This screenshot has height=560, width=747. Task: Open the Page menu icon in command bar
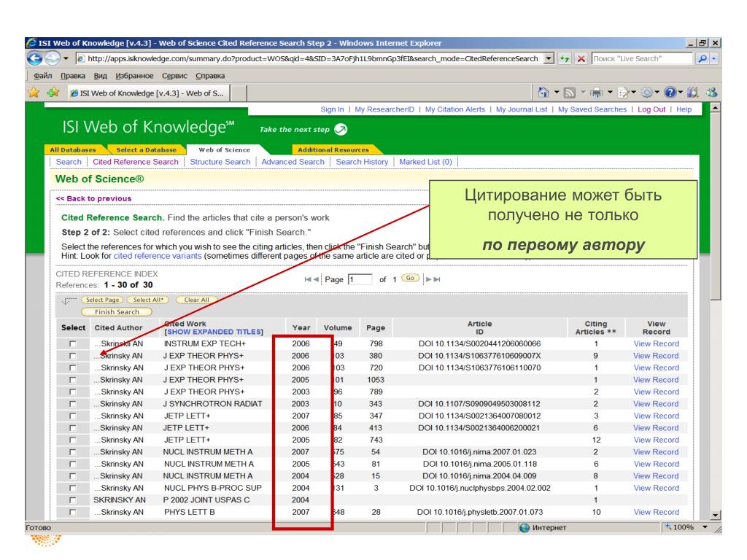623,93
